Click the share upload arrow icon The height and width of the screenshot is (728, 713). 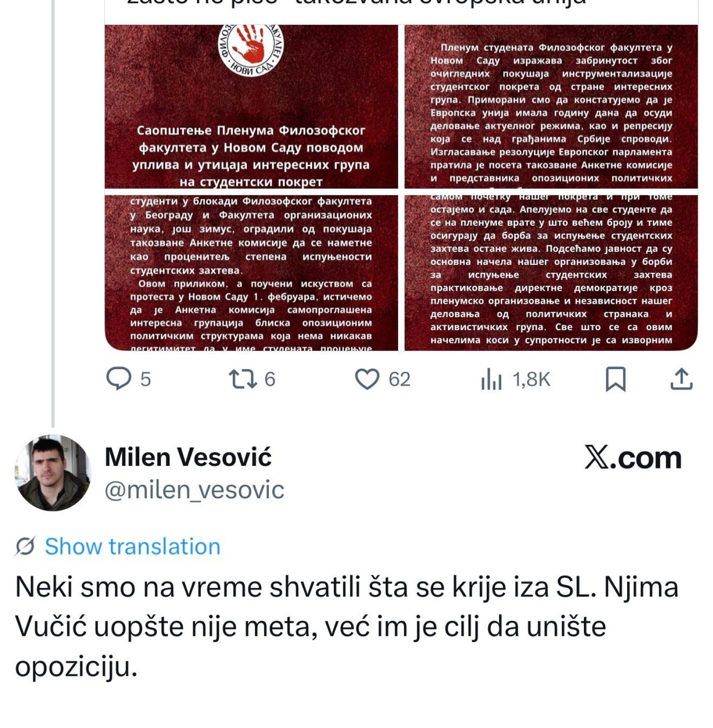[681, 379]
